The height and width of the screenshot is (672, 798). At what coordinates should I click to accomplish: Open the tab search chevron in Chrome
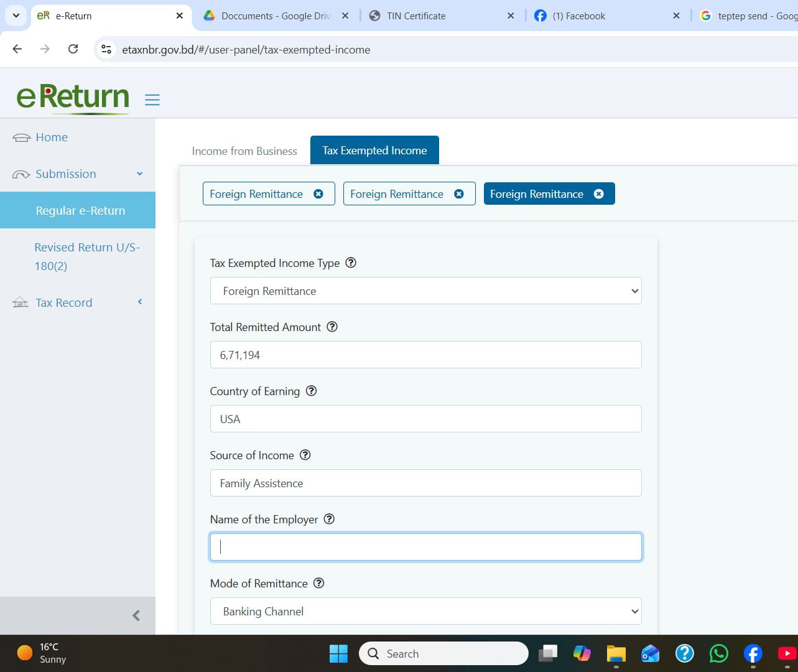coord(16,16)
